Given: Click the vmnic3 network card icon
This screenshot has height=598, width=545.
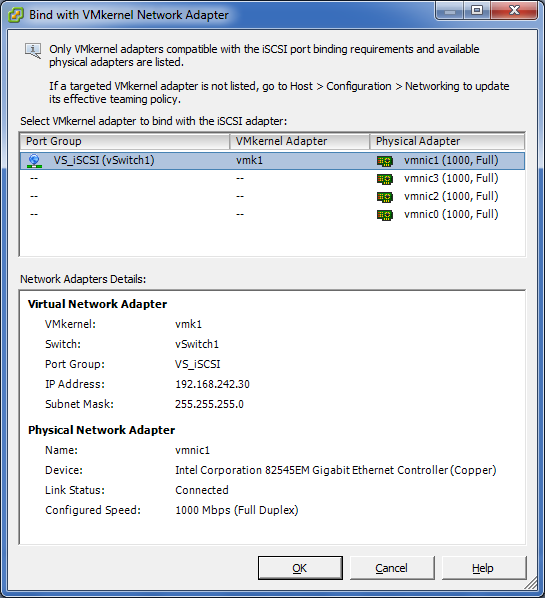Looking at the screenshot, I should click(384, 179).
